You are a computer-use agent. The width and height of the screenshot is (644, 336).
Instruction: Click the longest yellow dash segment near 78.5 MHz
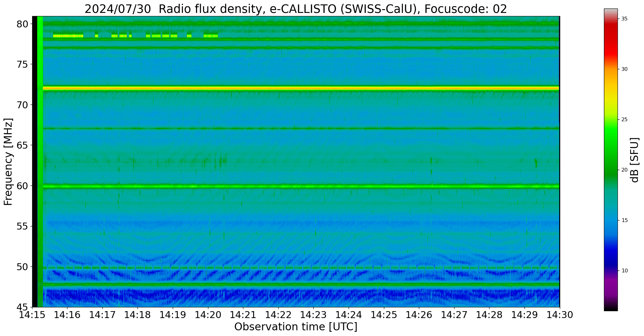coord(68,36)
